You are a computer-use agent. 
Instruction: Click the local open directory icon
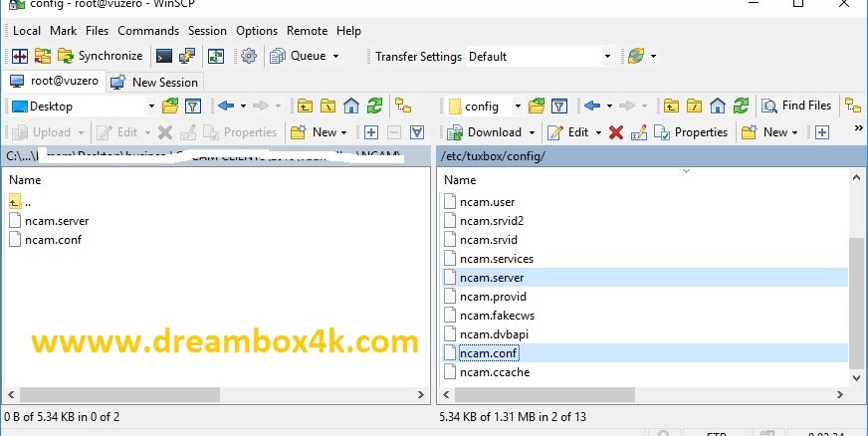pos(170,106)
